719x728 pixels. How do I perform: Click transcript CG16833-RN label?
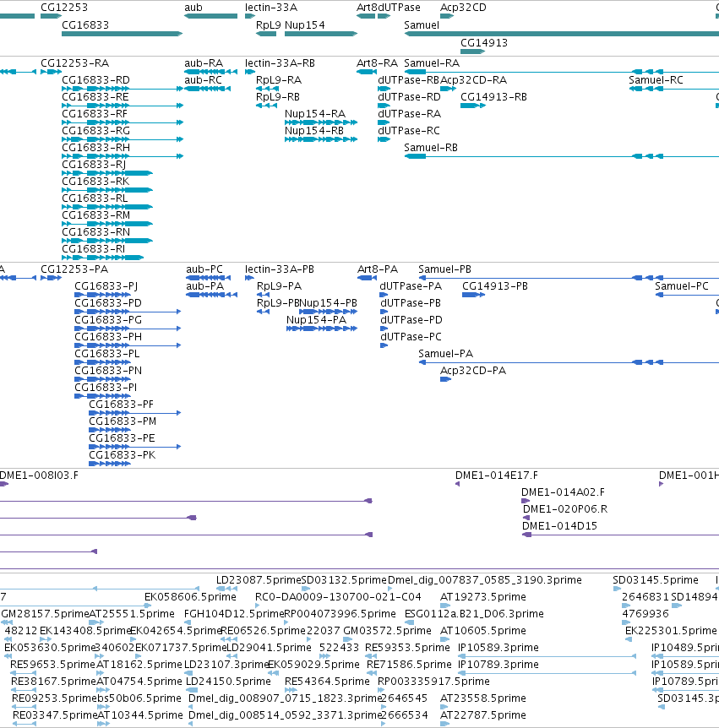[x=95, y=231]
